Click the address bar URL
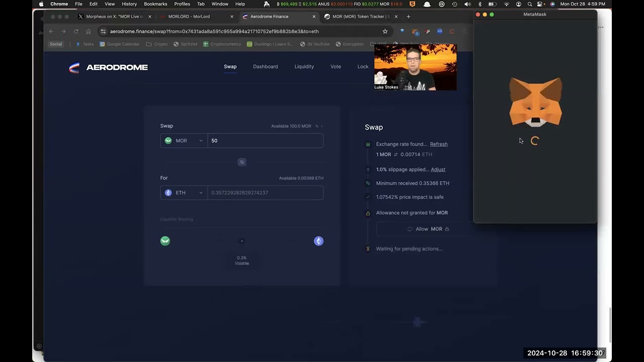This screenshot has width=644, height=362. point(214,31)
